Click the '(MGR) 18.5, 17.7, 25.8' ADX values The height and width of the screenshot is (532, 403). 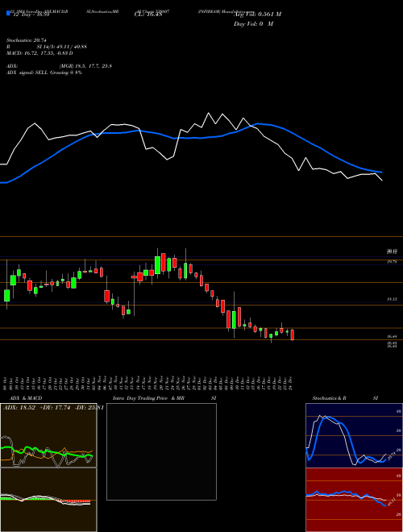pyautogui.click(x=85, y=66)
